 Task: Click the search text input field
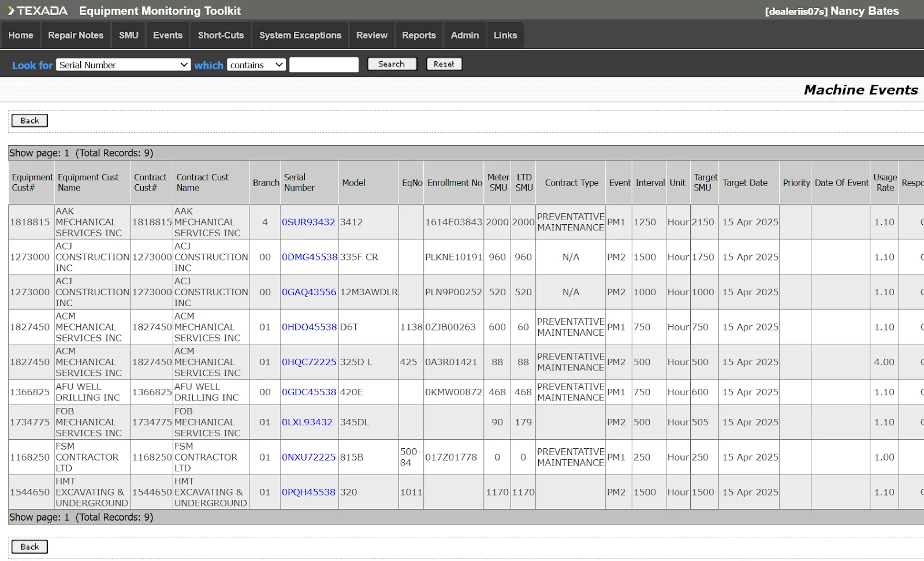click(323, 65)
